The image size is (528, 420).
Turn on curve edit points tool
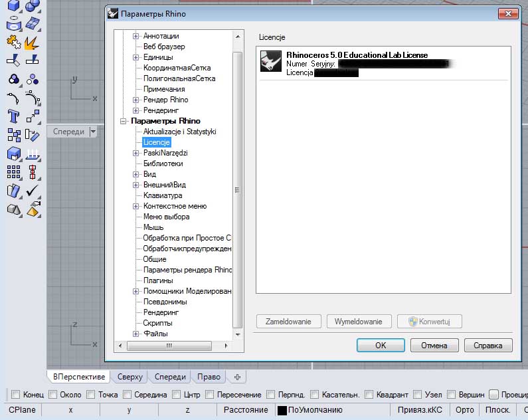click(13, 98)
